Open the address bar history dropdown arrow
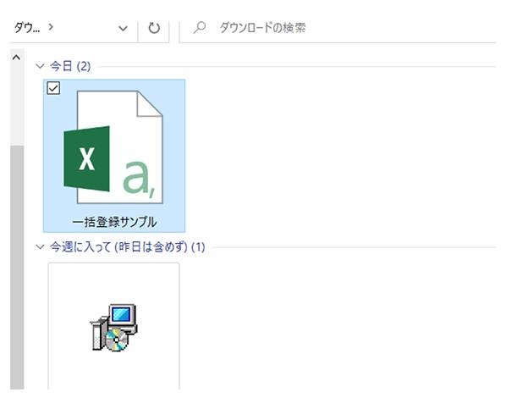 click(x=124, y=28)
